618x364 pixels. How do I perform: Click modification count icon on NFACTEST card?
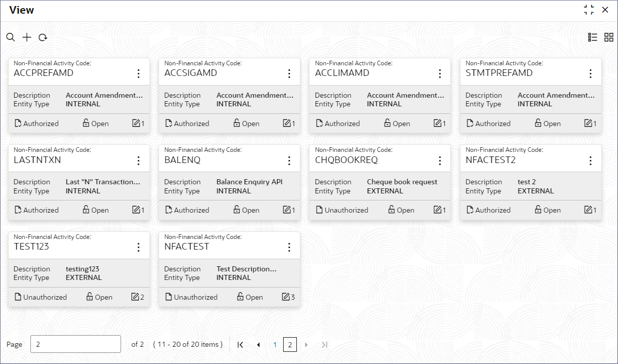point(286,297)
